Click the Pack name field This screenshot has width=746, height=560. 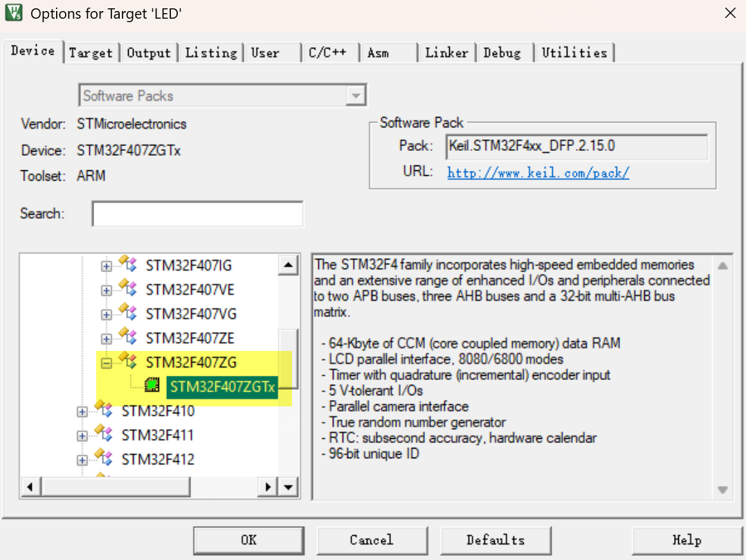point(576,147)
